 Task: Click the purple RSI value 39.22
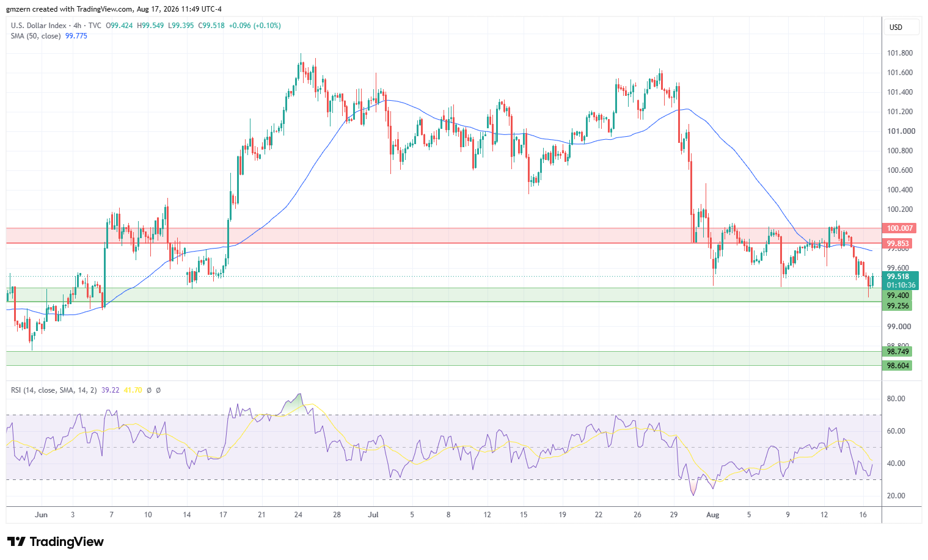[x=111, y=390]
